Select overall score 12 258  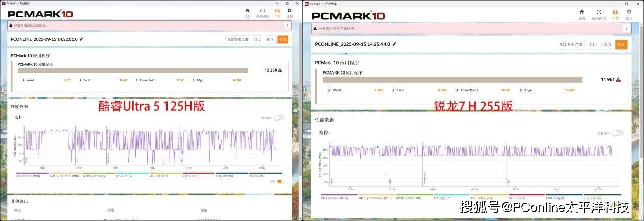pos(271,70)
